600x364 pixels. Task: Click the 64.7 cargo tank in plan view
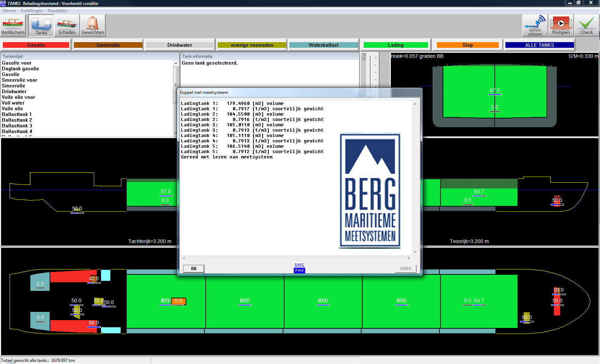pos(479,301)
